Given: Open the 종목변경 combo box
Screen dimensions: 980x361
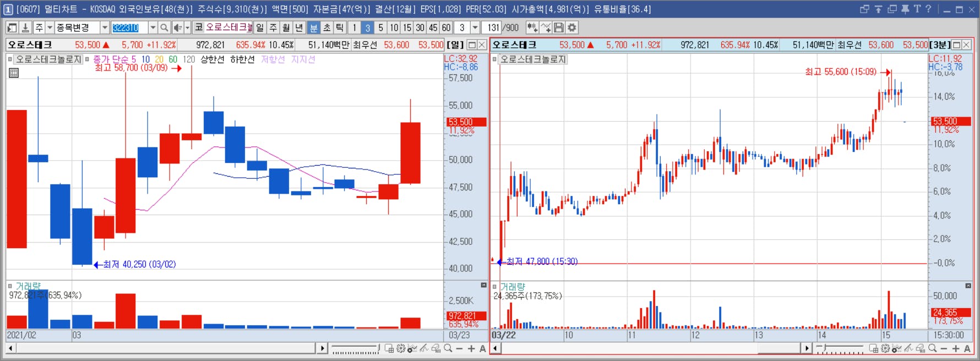Looking at the screenshot, I should click(x=82, y=28).
